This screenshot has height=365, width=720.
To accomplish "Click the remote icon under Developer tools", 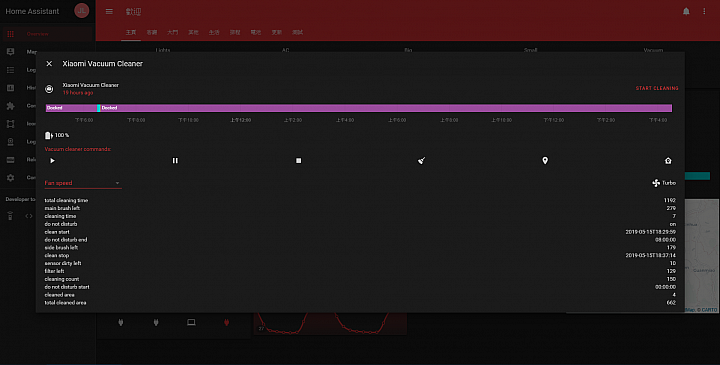I will pyautogui.click(x=11, y=216).
